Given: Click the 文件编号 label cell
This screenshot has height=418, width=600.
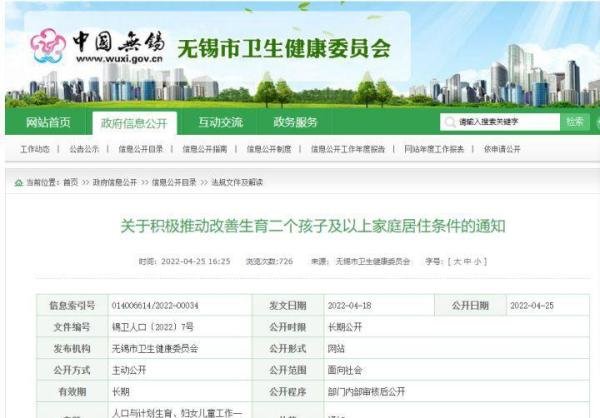Looking at the screenshot, I should [72, 327].
